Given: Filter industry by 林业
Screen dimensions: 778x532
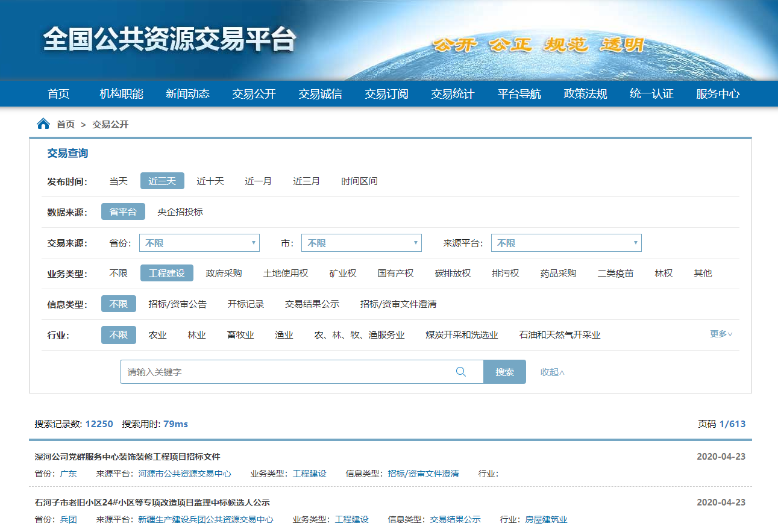Looking at the screenshot, I should tap(197, 335).
